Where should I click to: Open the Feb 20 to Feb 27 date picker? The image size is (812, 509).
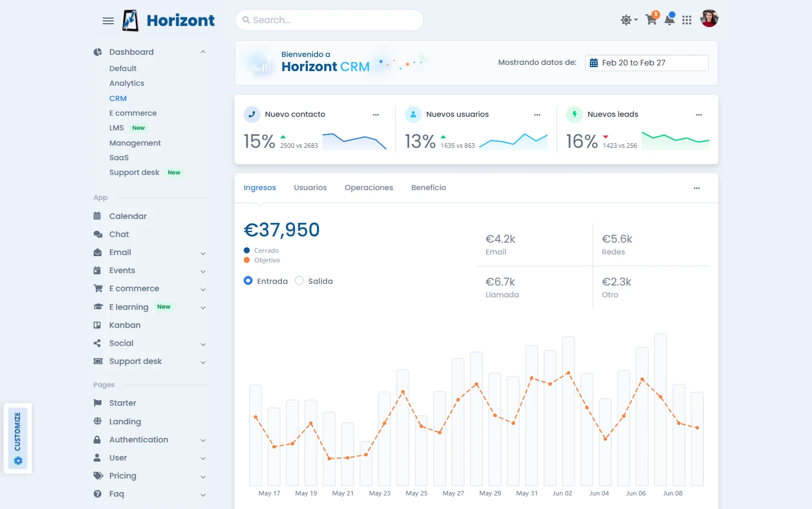[647, 63]
